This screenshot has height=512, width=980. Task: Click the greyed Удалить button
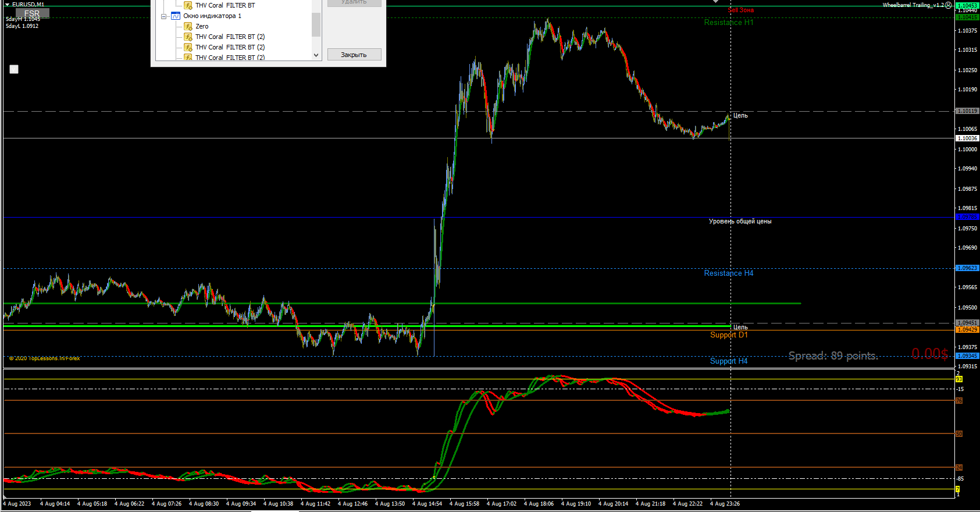pyautogui.click(x=354, y=2)
